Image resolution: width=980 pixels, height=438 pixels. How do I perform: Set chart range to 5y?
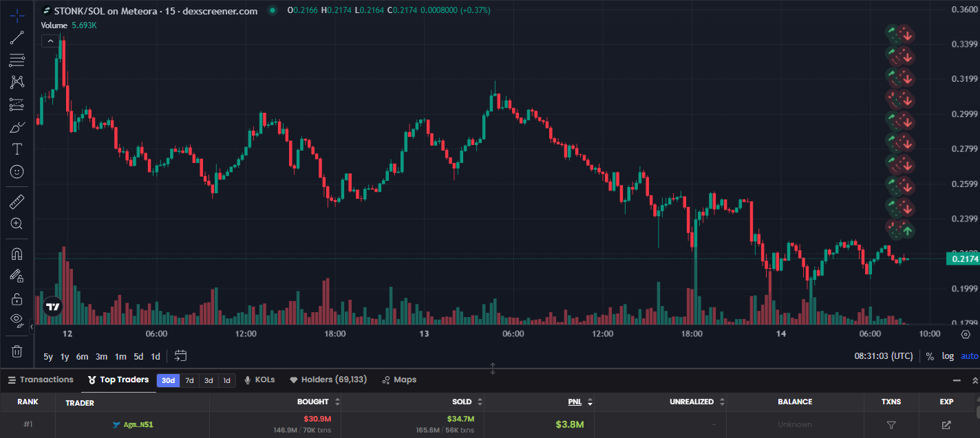[x=48, y=356]
